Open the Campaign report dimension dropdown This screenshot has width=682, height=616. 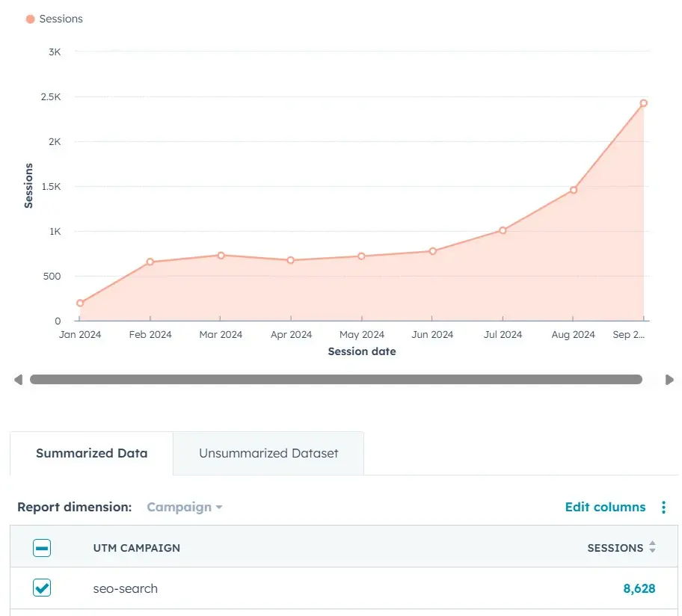(x=185, y=507)
